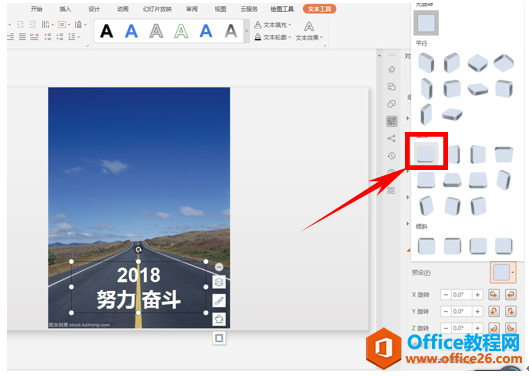Choose the first oblique preset in bottom row
The image size is (529, 376).
click(426, 246)
